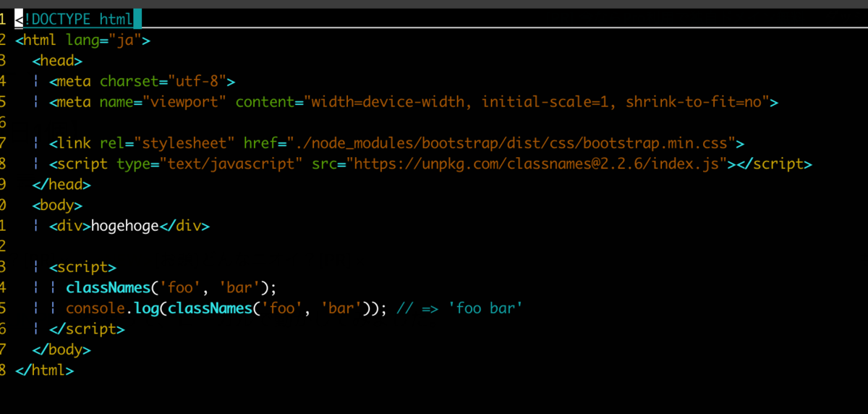Image resolution: width=868 pixels, height=414 pixels.
Task: Click the closing </html> tag
Action: point(44,371)
